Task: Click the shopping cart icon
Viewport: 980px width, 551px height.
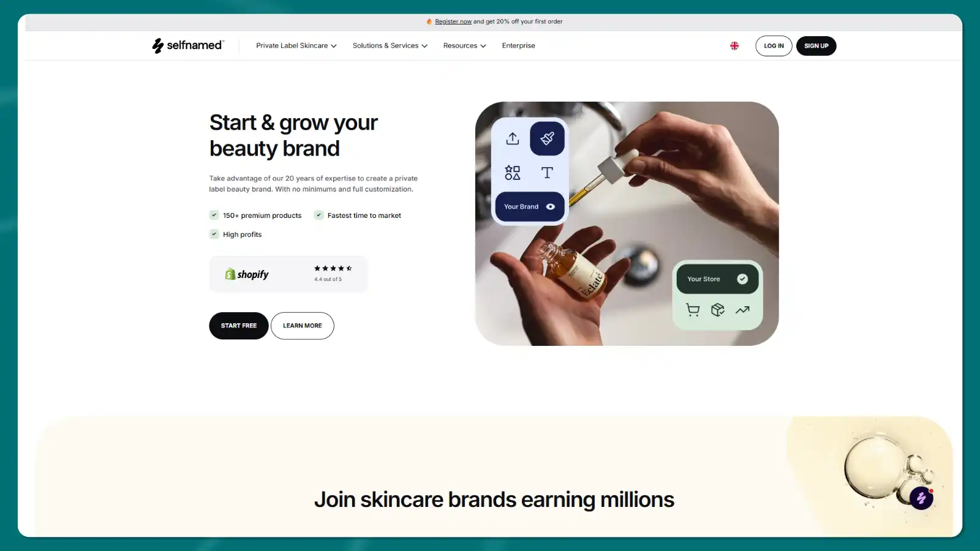Action: 693,310
